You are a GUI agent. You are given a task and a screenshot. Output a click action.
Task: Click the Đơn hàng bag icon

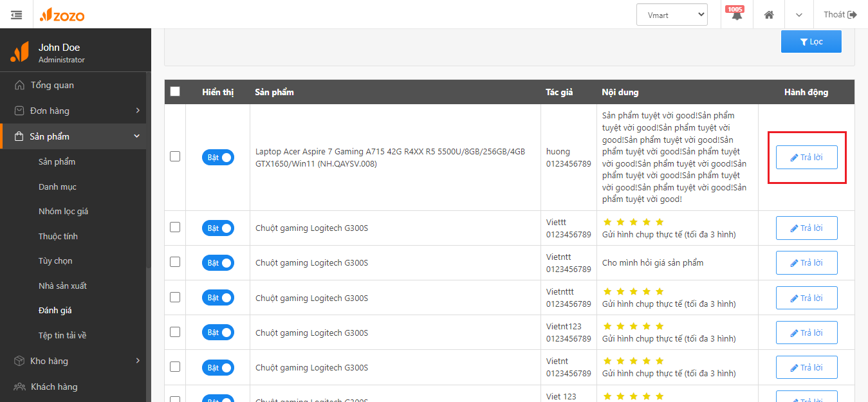click(x=19, y=111)
